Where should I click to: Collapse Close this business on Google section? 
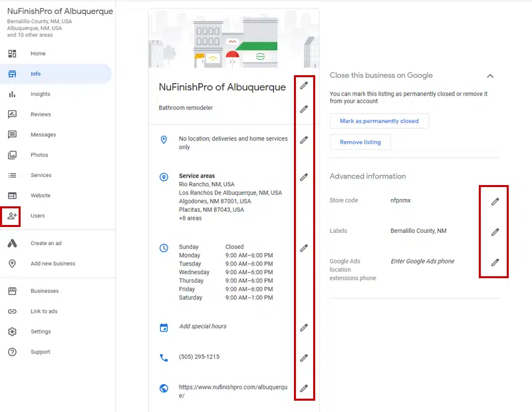pos(490,76)
